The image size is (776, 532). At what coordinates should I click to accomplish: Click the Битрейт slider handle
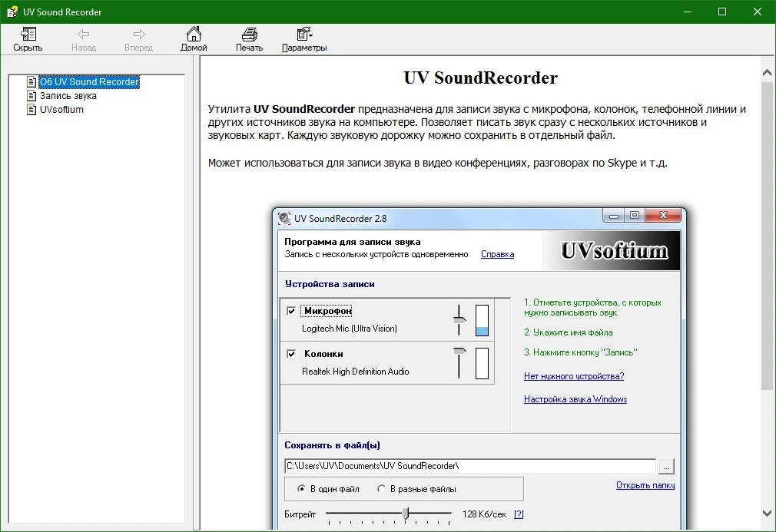click(406, 514)
